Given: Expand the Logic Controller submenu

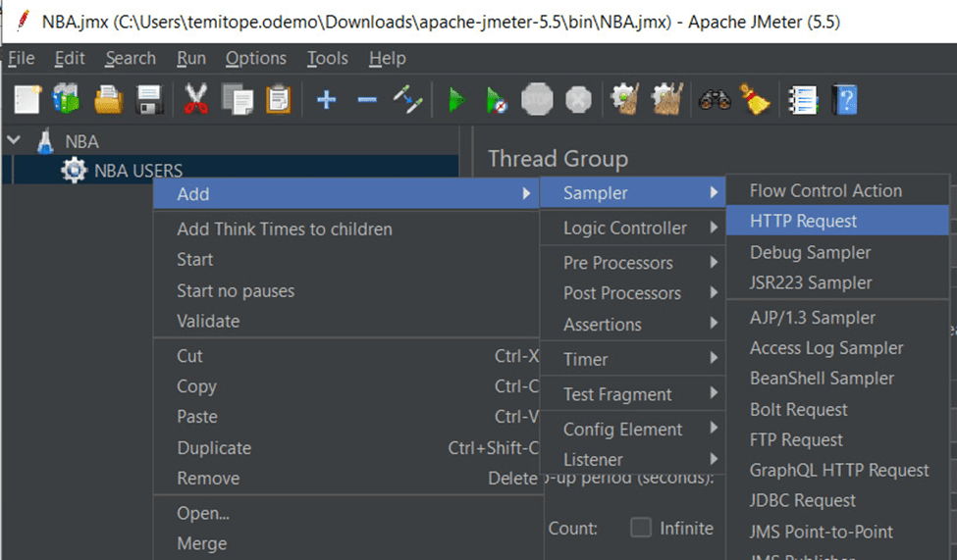Looking at the screenshot, I should click(x=625, y=229).
